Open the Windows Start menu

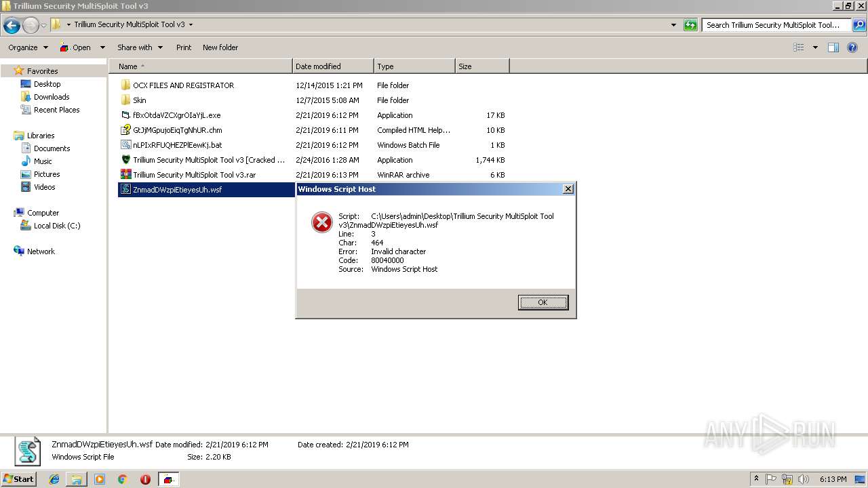click(18, 479)
